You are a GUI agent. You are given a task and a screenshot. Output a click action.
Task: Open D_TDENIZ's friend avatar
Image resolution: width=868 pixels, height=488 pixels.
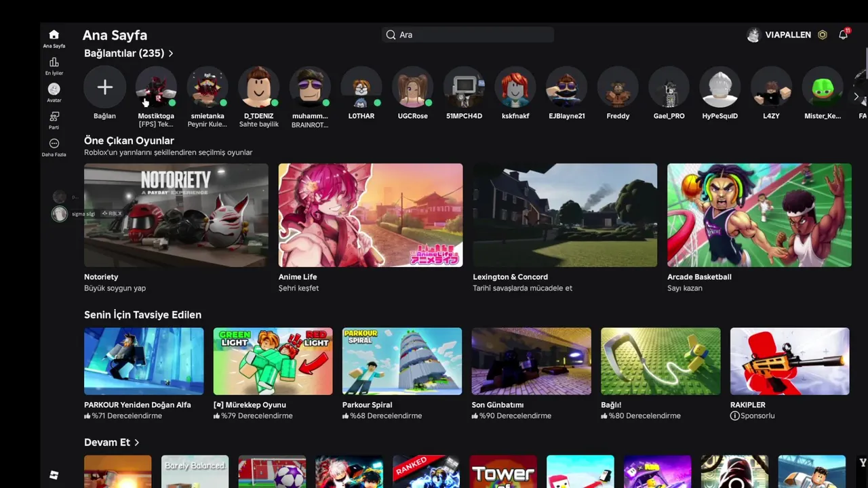click(x=258, y=87)
